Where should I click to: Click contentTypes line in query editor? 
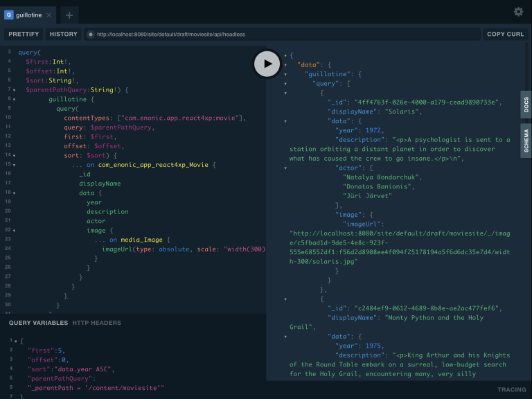pos(154,118)
